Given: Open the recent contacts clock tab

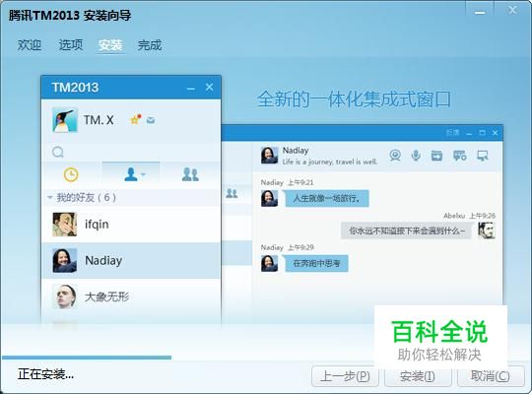Looking at the screenshot, I should point(71,174).
